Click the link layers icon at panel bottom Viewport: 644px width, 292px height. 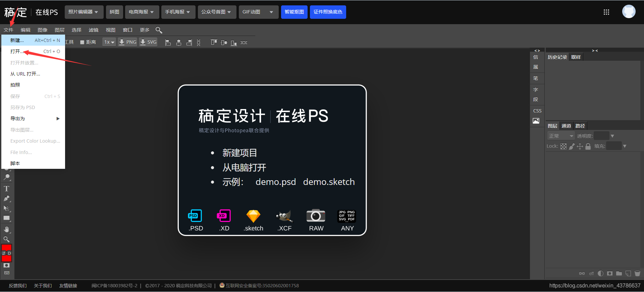[x=582, y=274]
